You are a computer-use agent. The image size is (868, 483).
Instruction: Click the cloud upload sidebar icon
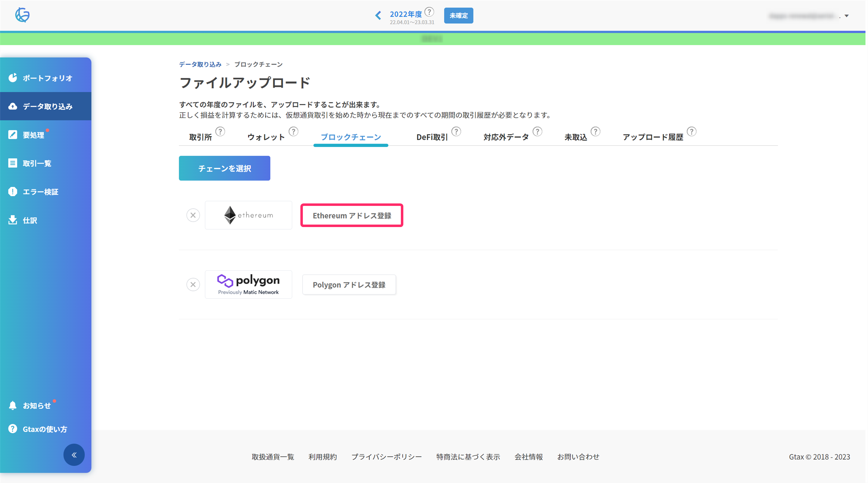[x=13, y=106]
